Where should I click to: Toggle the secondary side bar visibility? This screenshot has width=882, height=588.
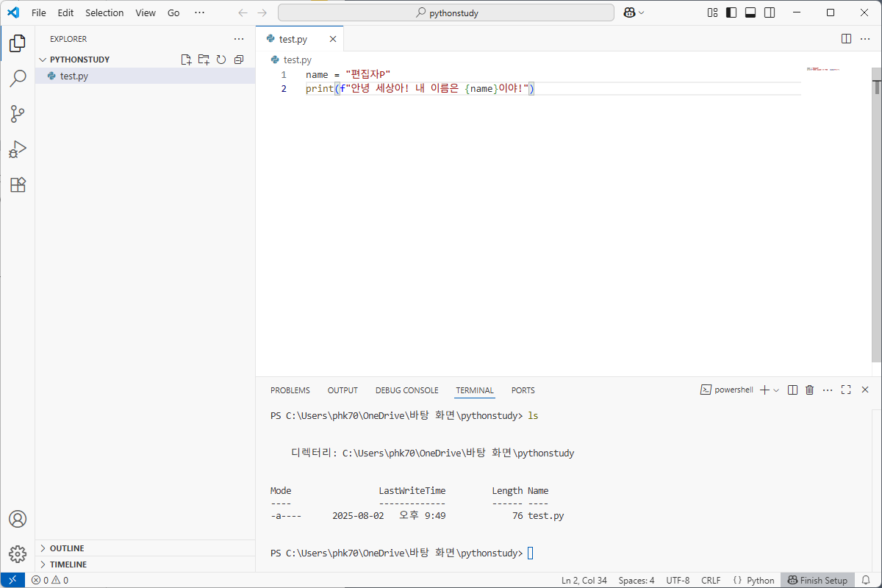[770, 12]
